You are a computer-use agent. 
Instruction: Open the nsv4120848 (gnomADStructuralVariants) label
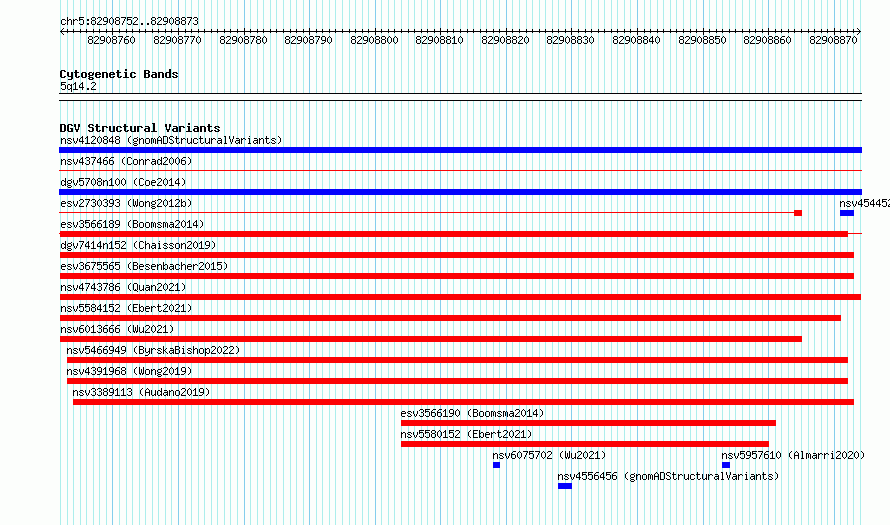[171, 140]
